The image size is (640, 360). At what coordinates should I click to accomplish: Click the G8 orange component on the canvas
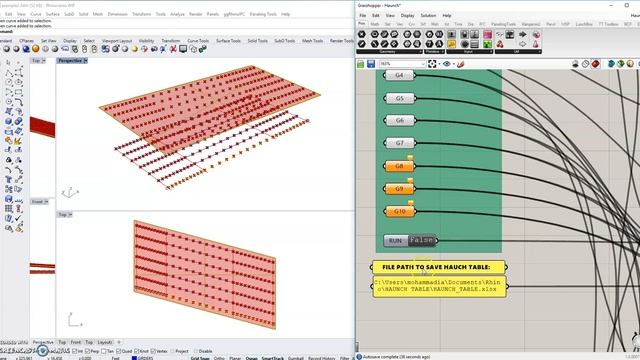pyautogui.click(x=399, y=166)
